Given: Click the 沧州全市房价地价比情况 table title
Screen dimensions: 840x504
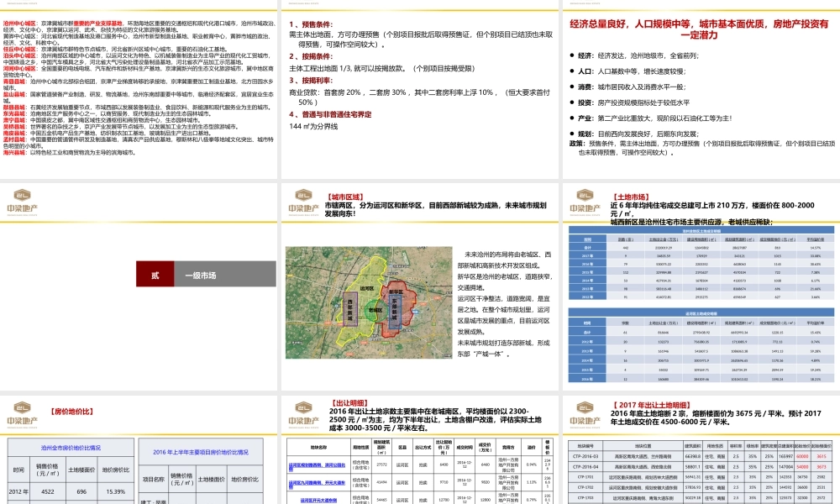Looking at the screenshot, I should [71, 448].
